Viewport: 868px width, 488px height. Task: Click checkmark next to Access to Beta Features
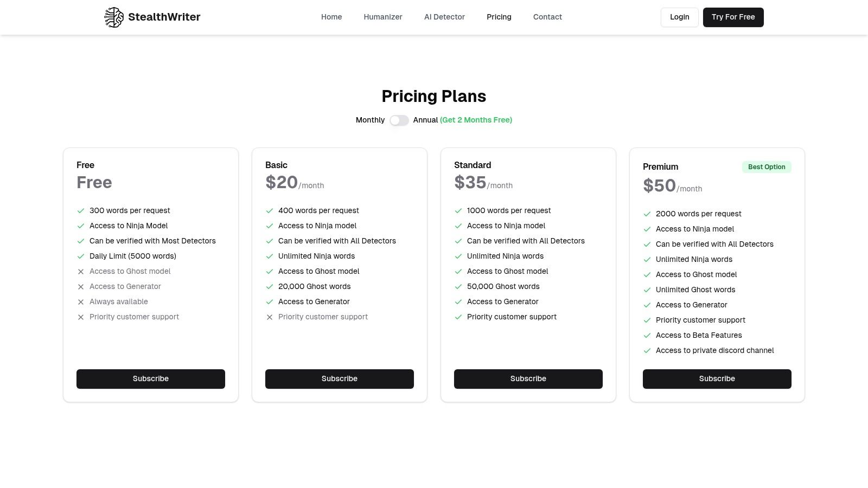[647, 336]
